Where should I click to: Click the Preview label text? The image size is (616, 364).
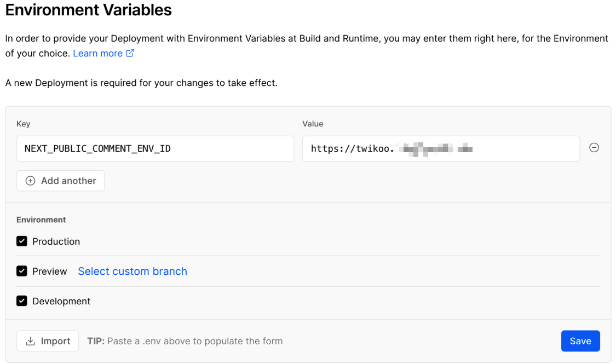click(x=49, y=271)
